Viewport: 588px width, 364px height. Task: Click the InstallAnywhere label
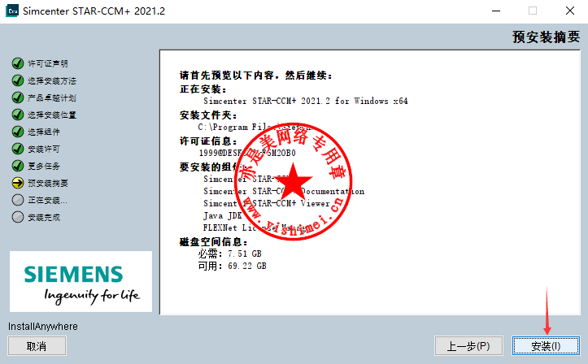click(43, 327)
